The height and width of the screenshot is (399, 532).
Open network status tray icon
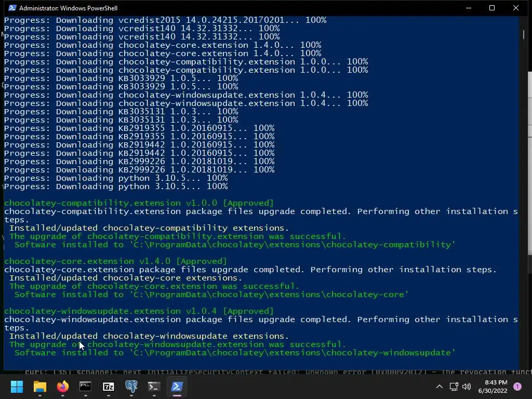pyautogui.click(x=454, y=387)
